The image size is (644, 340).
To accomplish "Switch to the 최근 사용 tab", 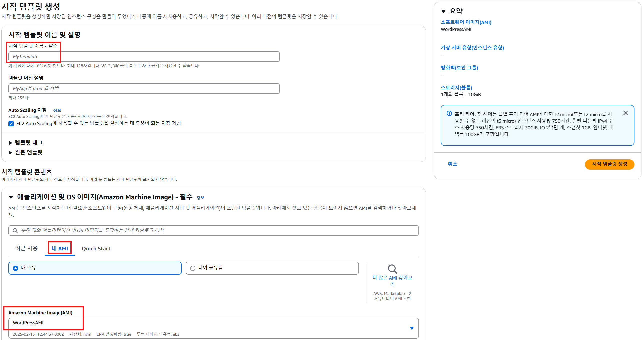I will click(26, 248).
